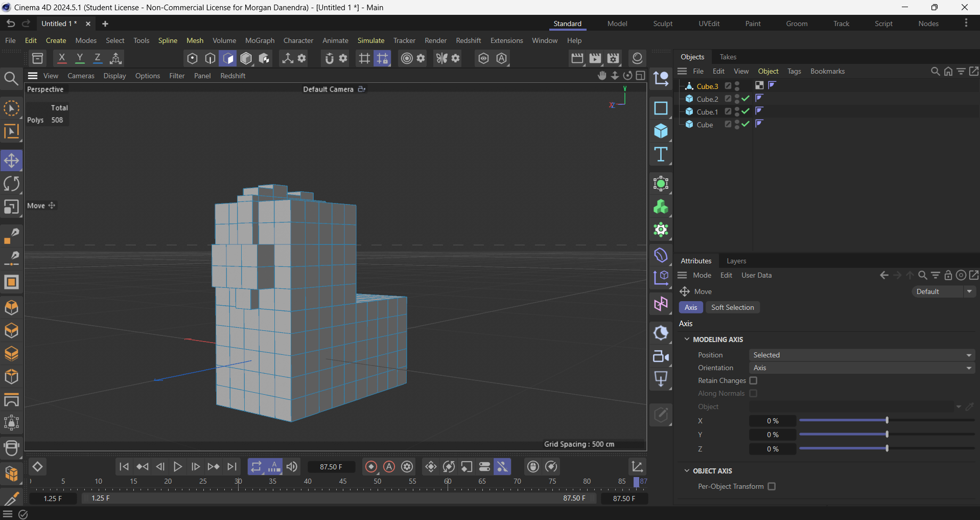Select the Rotate tool
This screenshot has width=980, height=520.
pyautogui.click(x=11, y=184)
